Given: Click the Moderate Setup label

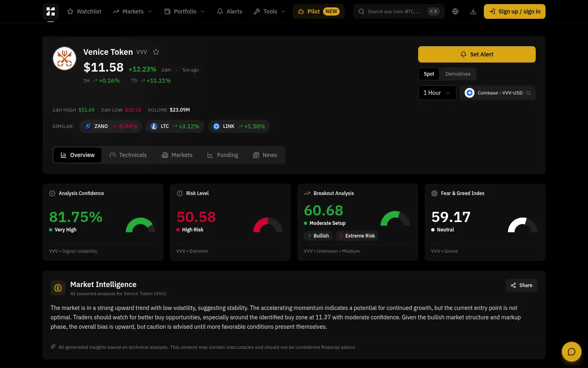Looking at the screenshot, I should tap(327, 223).
